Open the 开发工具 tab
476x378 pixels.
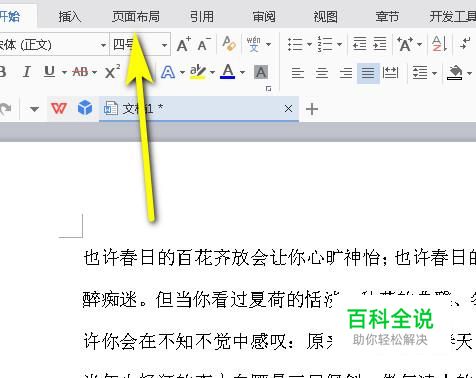(453, 16)
